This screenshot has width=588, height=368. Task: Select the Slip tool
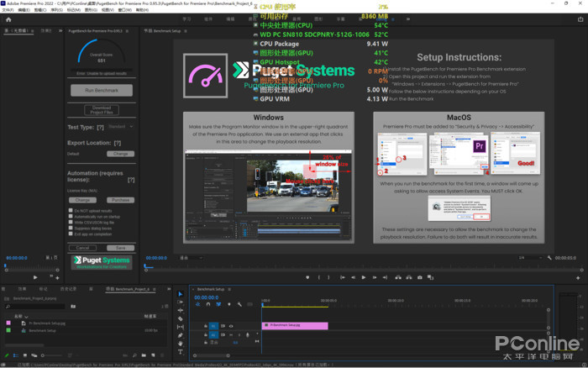point(181,327)
